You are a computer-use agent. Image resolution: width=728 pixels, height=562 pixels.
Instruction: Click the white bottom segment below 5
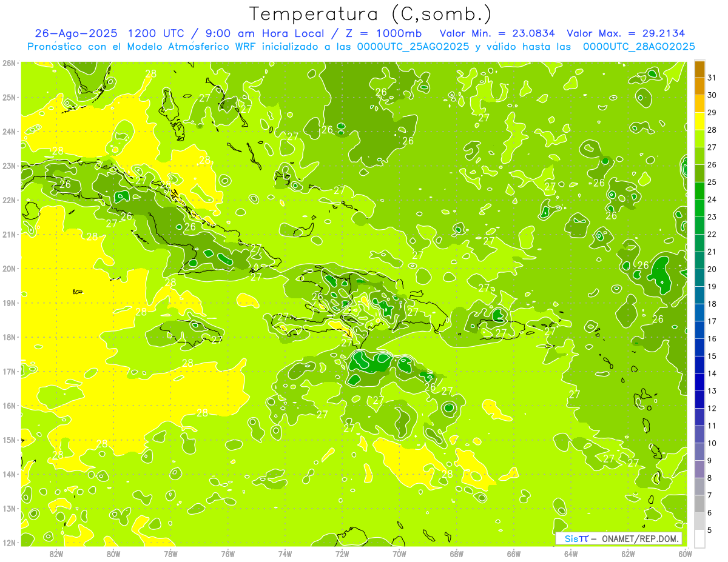tap(699, 538)
